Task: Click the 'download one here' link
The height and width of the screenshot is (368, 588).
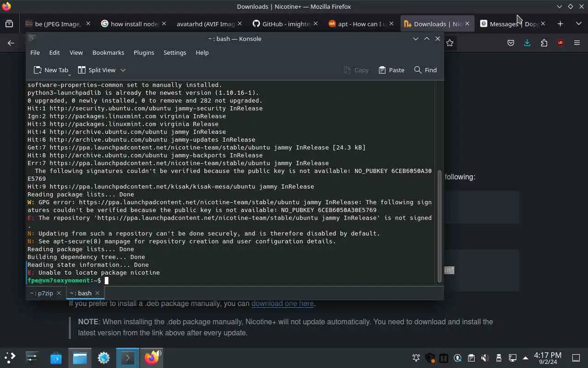Action: 283,303
